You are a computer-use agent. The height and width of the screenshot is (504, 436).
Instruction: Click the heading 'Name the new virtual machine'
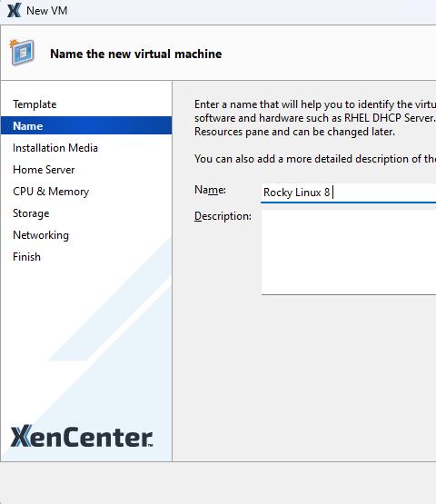tap(136, 54)
